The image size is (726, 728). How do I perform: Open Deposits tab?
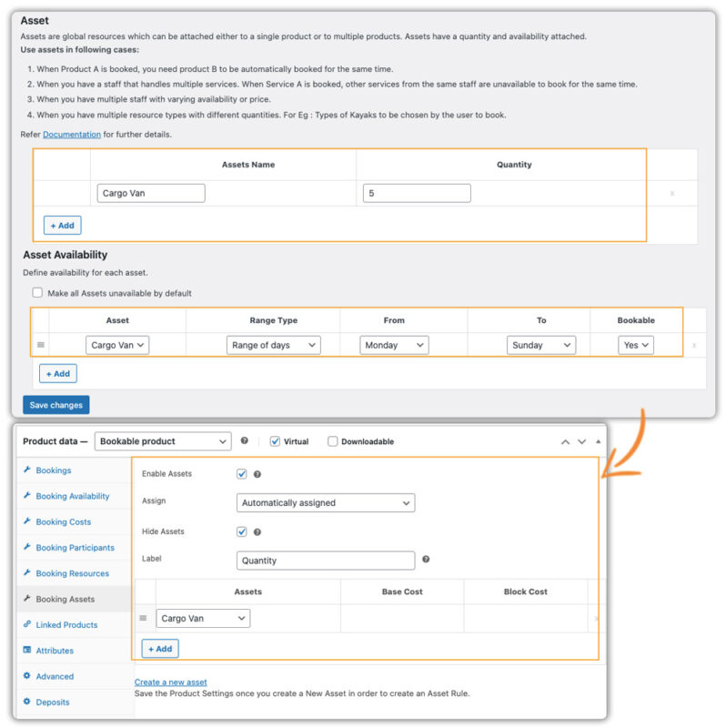click(53, 702)
